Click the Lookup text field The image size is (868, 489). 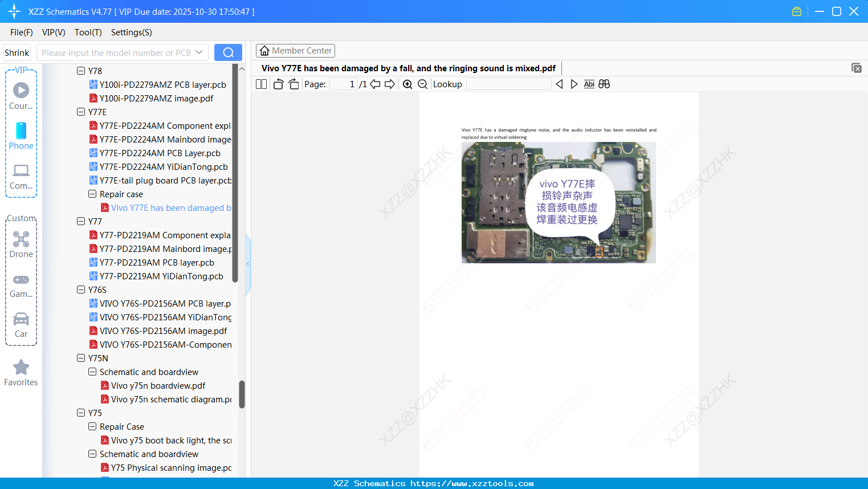508,84
